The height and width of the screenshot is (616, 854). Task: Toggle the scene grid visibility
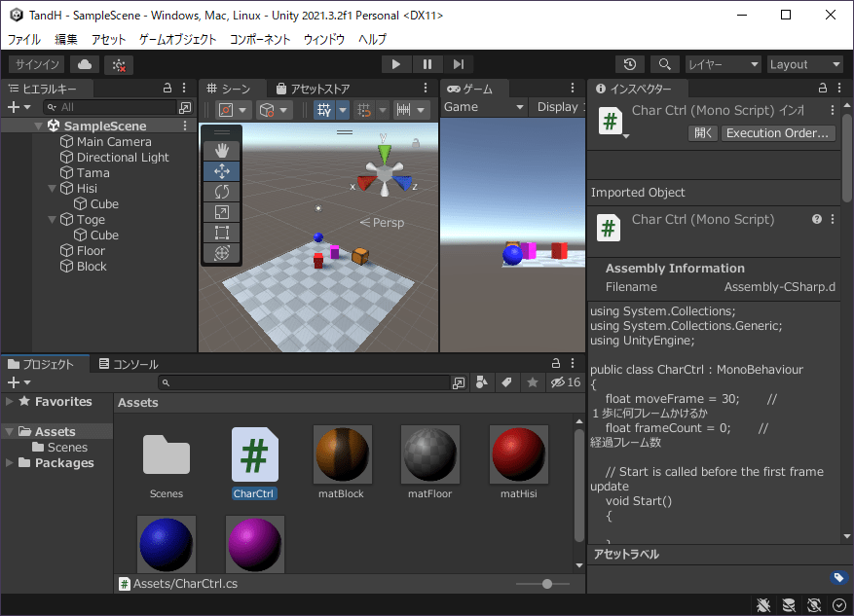point(324,110)
